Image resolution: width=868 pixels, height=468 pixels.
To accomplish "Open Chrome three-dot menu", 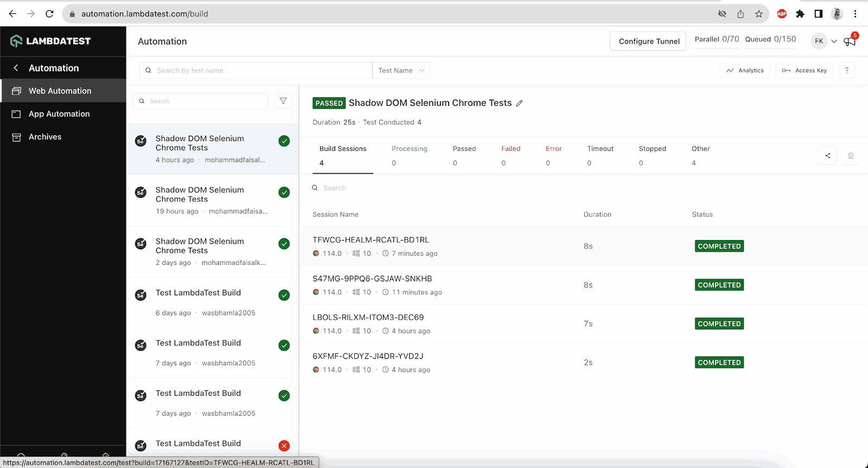I will coord(856,14).
